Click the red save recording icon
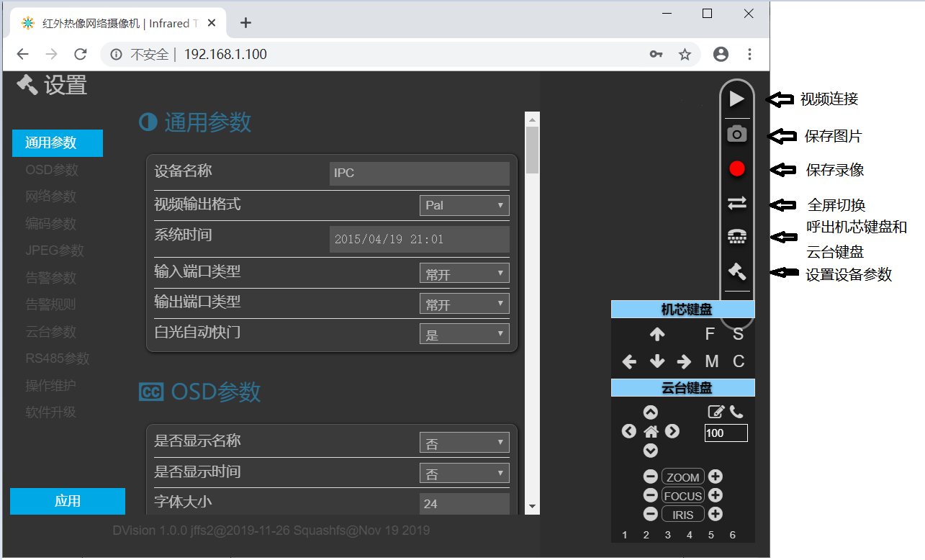 pos(736,168)
